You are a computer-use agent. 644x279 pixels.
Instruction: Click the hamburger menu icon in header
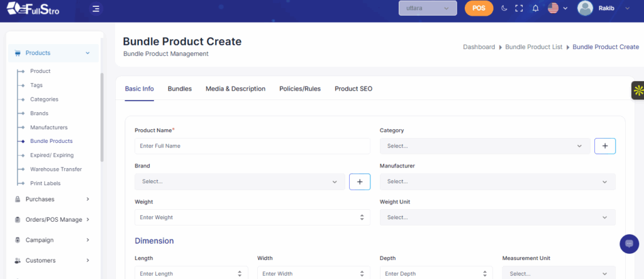pos(95,9)
